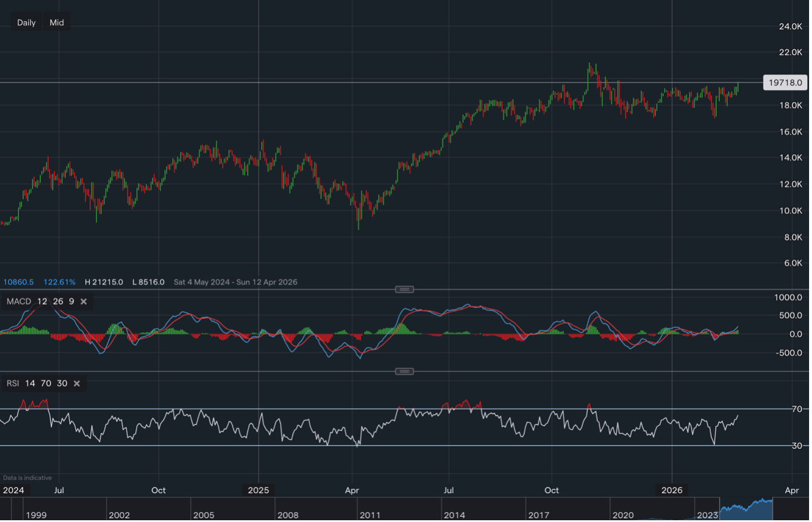Click the MACD parameters 12 26 9
The width and height of the screenshot is (812, 522).
tap(50, 301)
